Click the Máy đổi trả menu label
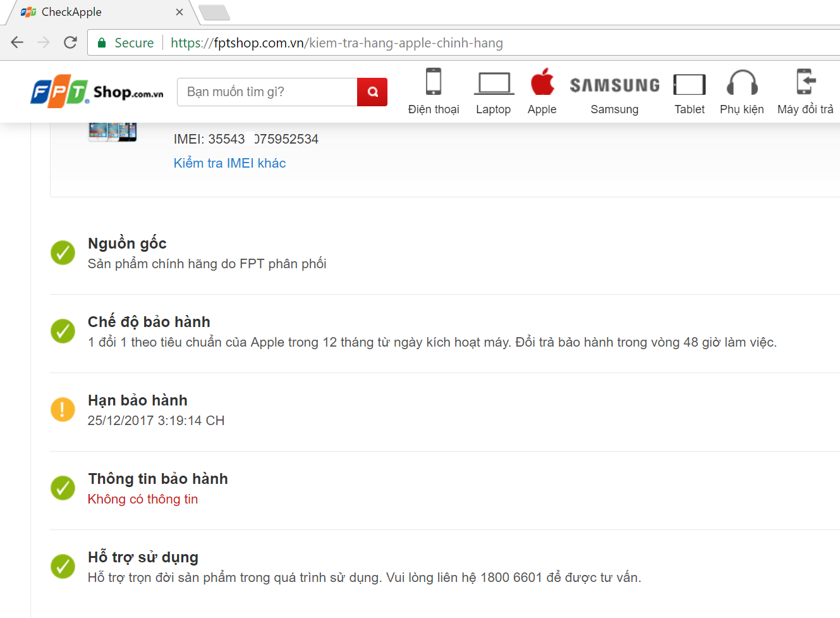Viewport: 840px width, 618px height. 805,109
